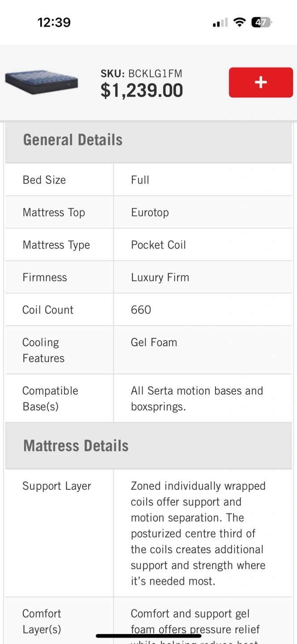Screen dimensions: 297x644
Task: Collapse the Mattress Details section header
Action: 148,446
